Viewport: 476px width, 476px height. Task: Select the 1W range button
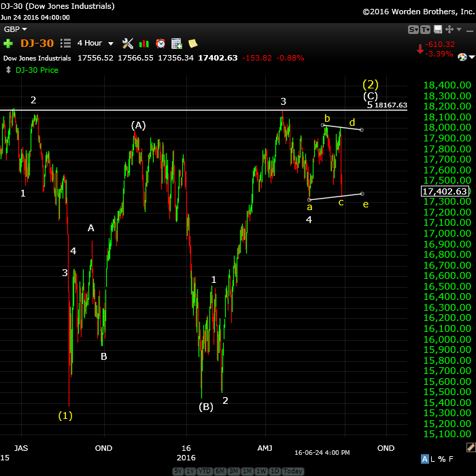pyautogui.click(x=260, y=471)
